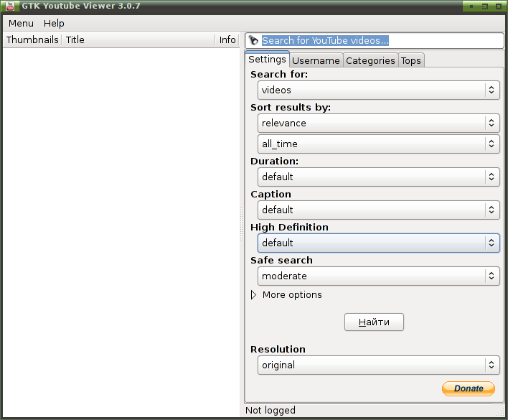Open the Caption dropdown

click(x=378, y=210)
